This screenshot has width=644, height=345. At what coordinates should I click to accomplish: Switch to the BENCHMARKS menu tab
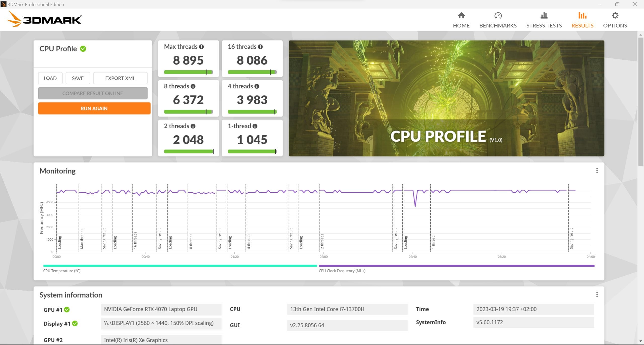[498, 19]
